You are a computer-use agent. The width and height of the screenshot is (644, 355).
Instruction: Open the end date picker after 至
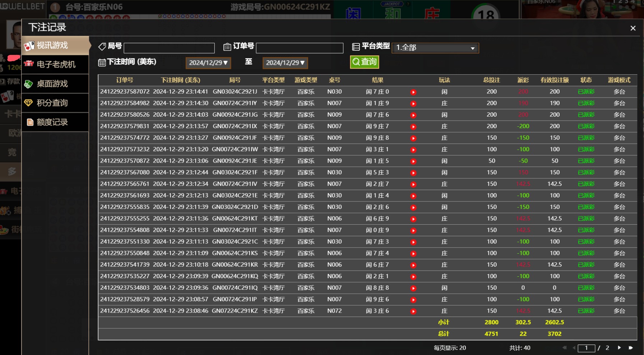point(285,63)
